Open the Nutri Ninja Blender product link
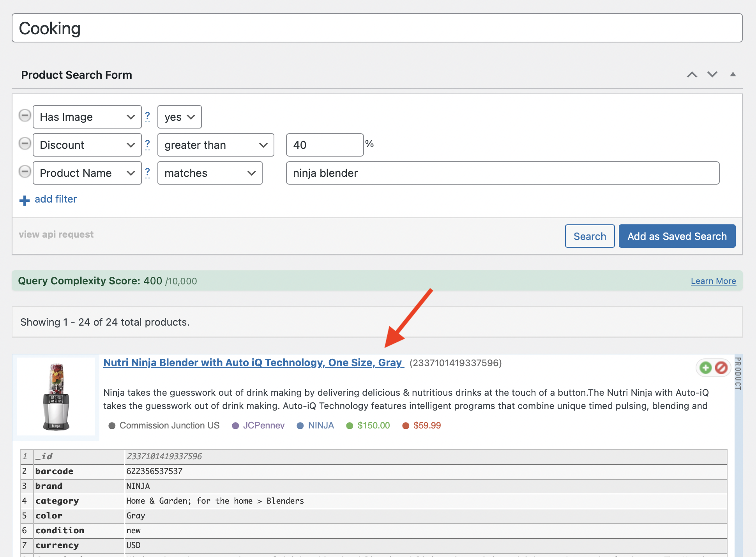Viewport: 756px width, 557px height. point(254,363)
